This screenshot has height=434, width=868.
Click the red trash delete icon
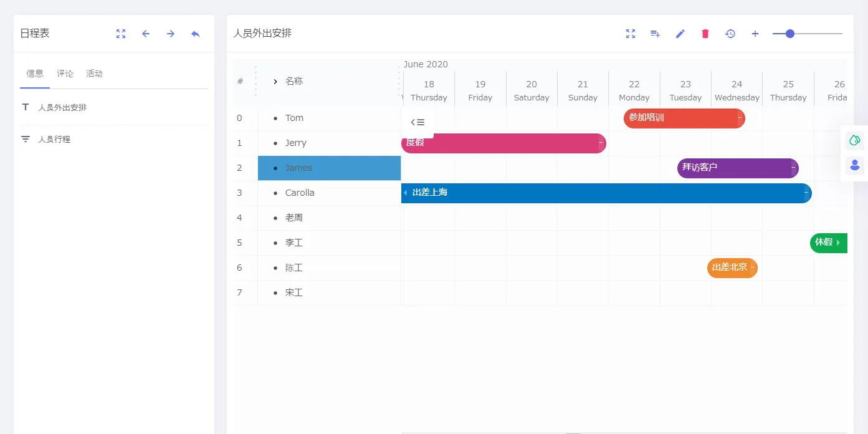pyautogui.click(x=705, y=34)
